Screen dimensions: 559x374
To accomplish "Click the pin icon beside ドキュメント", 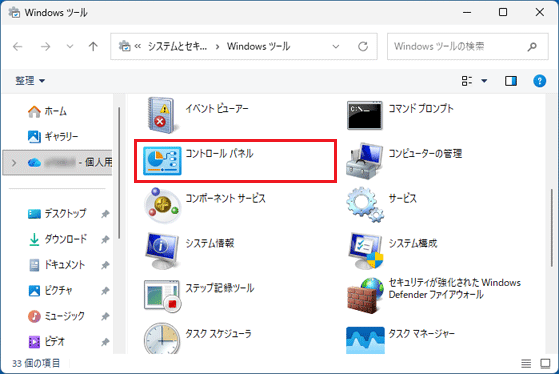I will (105, 265).
